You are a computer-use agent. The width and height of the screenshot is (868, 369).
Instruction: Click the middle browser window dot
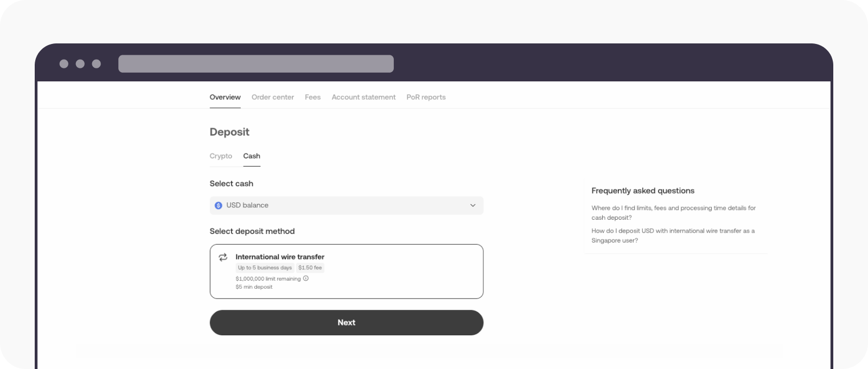point(80,63)
